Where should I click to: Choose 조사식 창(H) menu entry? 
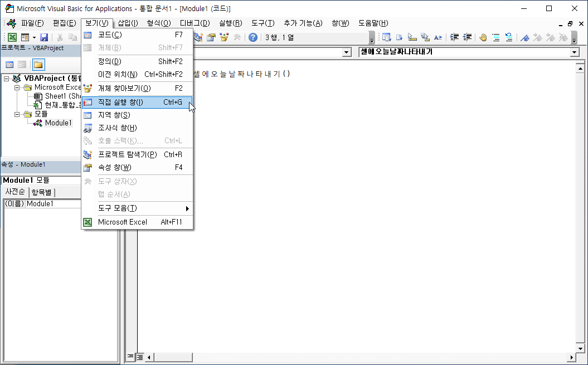click(137, 128)
